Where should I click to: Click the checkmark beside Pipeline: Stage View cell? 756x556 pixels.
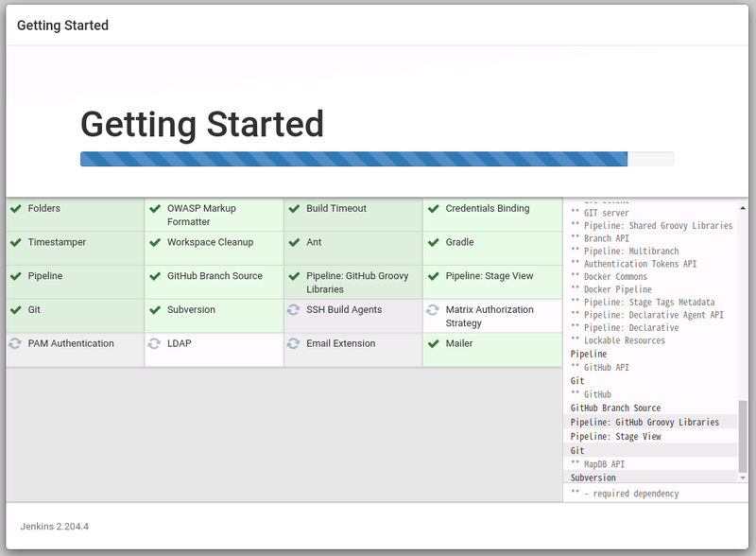tap(434, 276)
